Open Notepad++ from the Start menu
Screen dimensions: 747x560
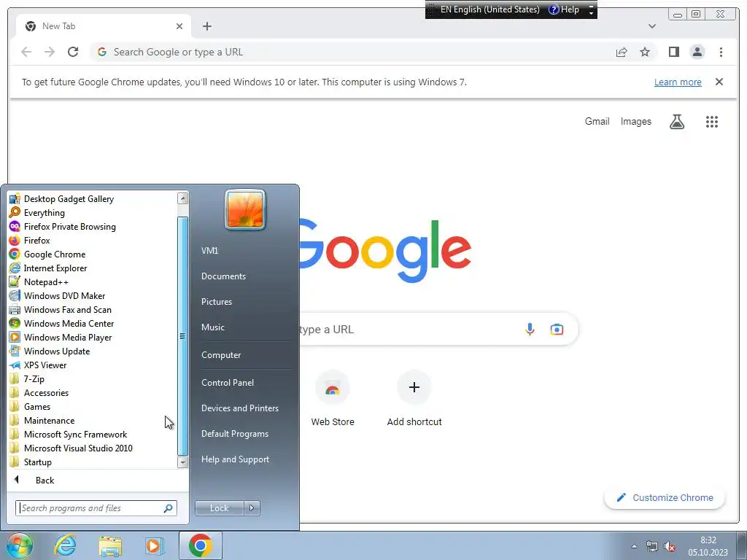46,282
